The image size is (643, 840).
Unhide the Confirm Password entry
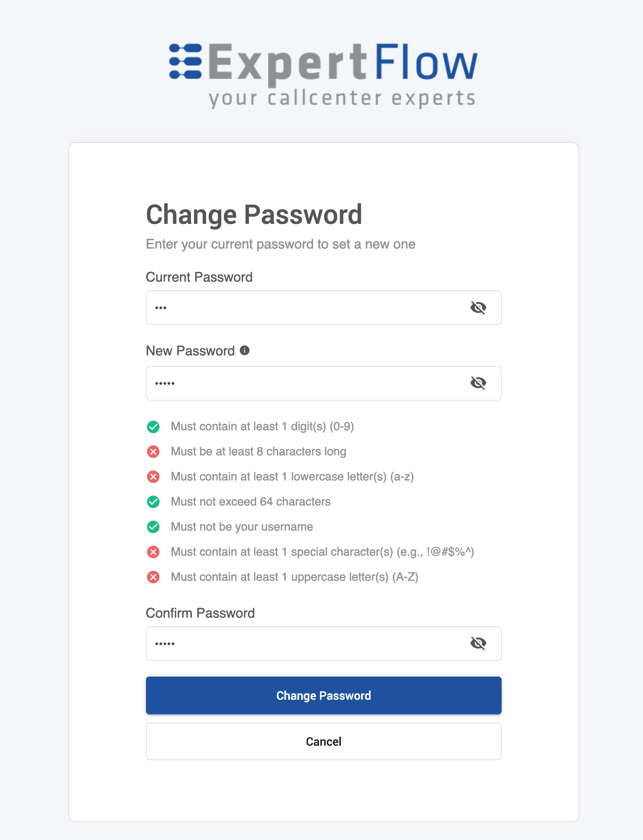click(479, 643)
